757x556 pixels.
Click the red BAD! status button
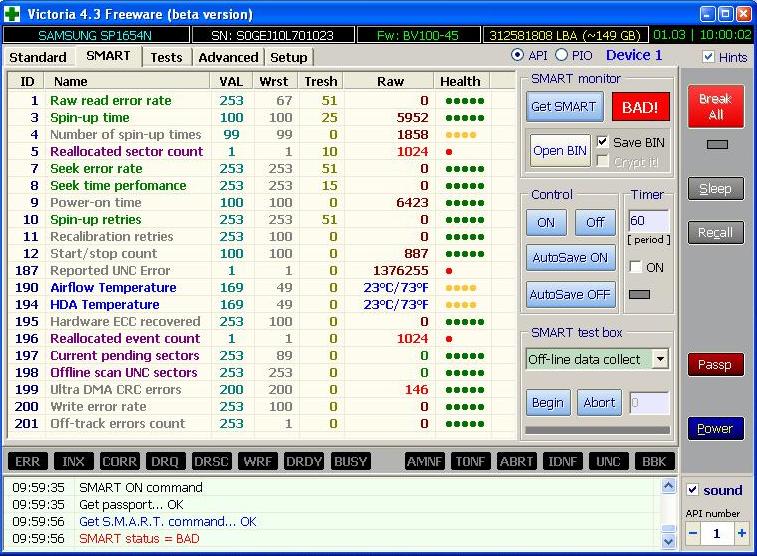pos(640,107)
